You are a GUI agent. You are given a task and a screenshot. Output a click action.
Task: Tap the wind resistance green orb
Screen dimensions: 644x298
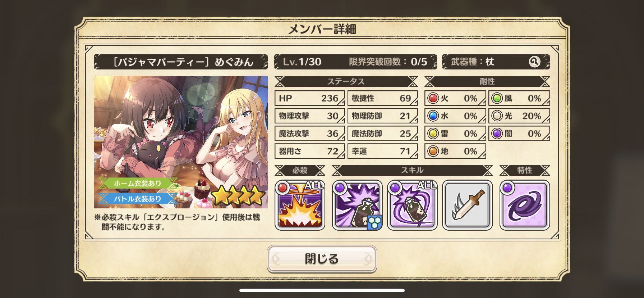coord(497,98)
